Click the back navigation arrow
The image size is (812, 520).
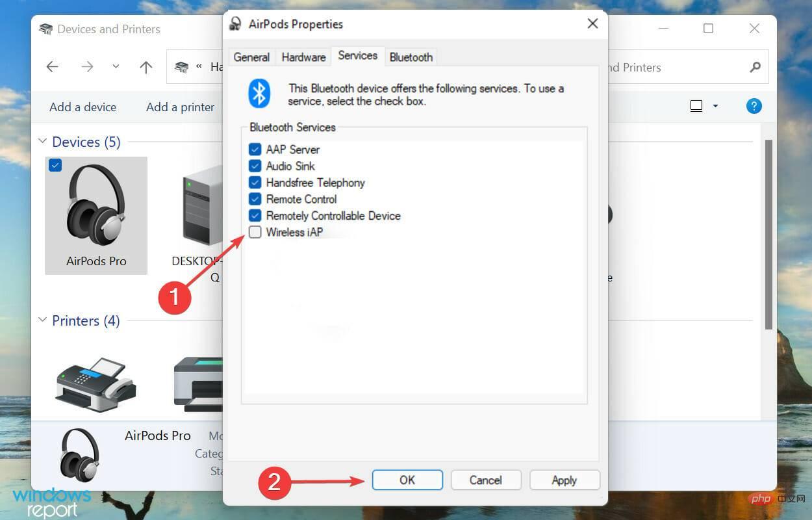pyautogui.click(x=53, y=67)
